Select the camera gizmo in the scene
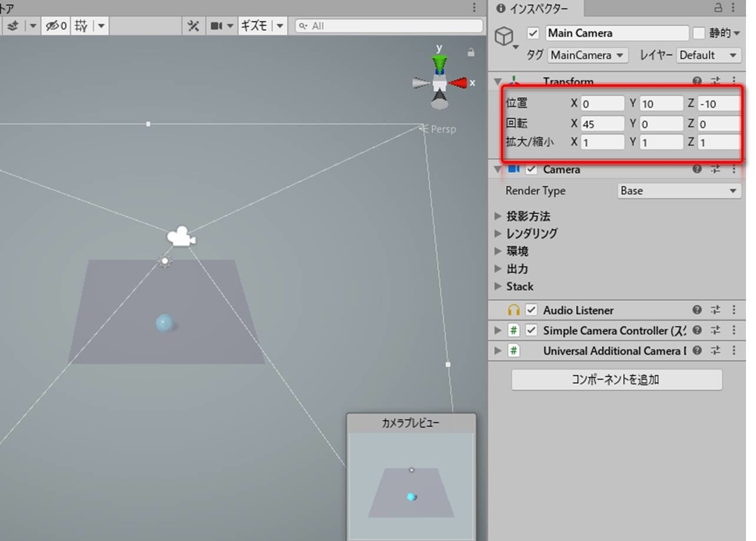 (181, 236)
